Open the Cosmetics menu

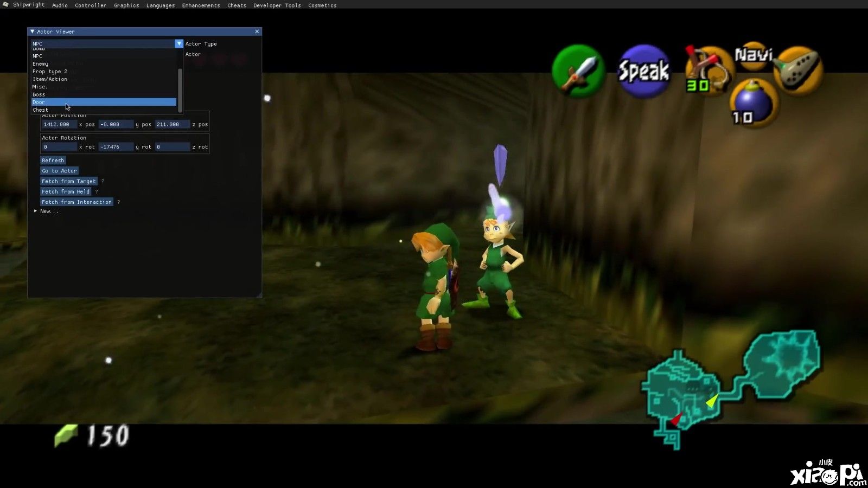click(x=322, y=5)
